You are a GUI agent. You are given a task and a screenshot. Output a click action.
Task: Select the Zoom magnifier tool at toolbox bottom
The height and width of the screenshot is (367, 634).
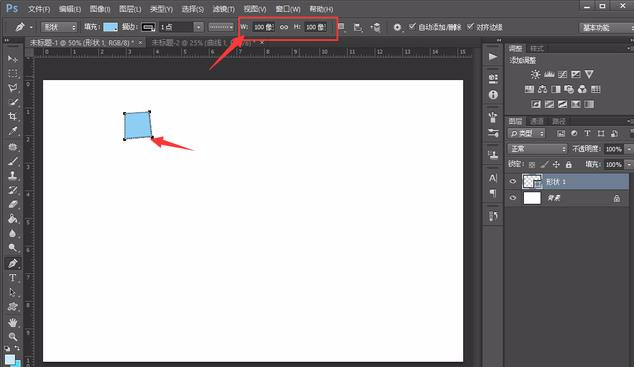pos(13,336)
